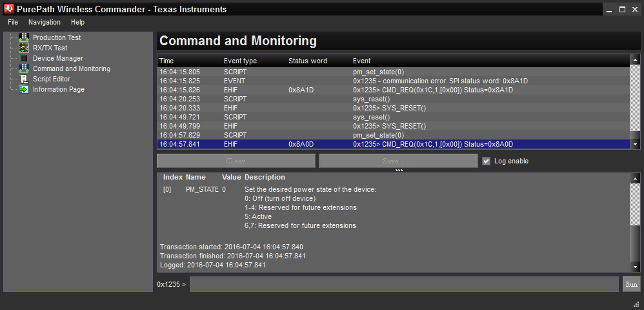Click the Run command button

[x=631, y=284]
